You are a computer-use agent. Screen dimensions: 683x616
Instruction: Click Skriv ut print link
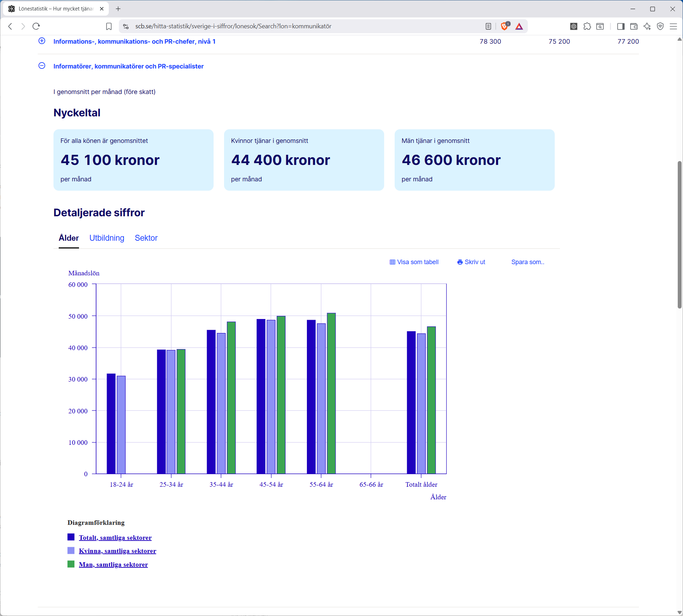[x=471, y=262]
